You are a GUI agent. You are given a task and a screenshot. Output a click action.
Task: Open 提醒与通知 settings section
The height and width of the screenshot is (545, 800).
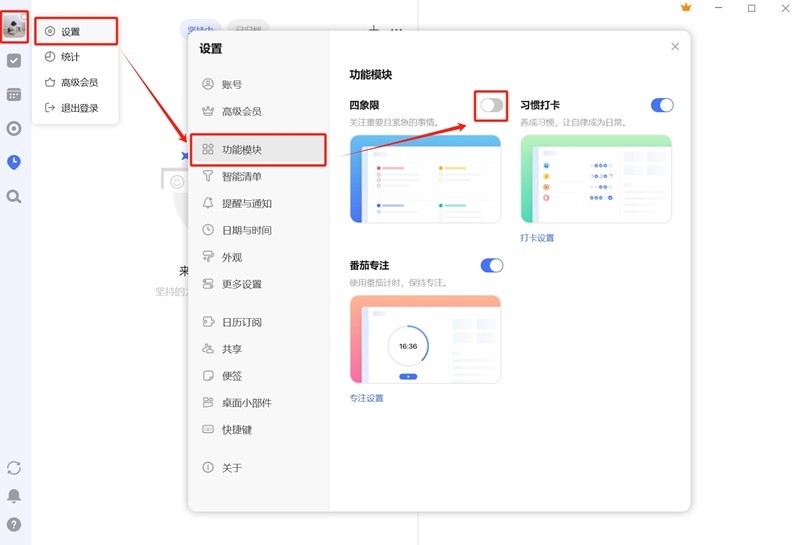coord(258,204)
